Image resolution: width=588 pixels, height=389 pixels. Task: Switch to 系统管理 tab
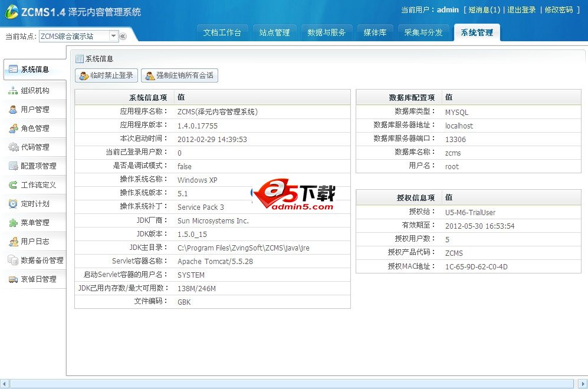[x=477, y=32]
